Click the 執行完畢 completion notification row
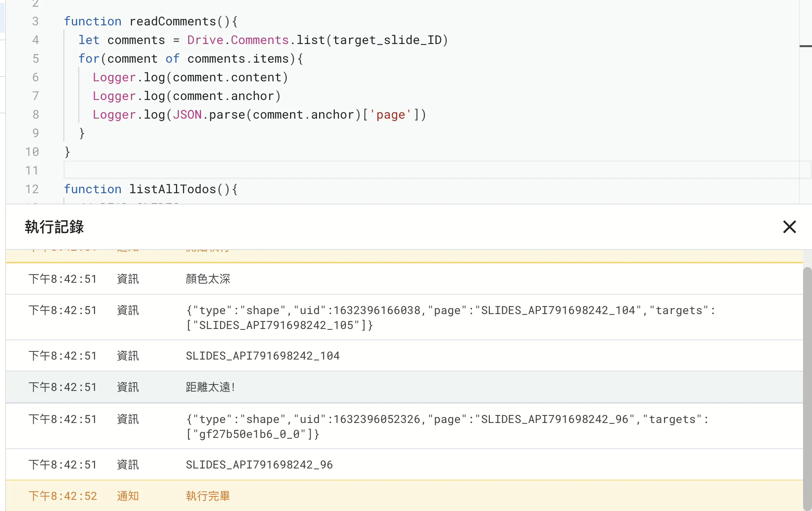Viewport: 812px width, 511px height. [207, 496]
